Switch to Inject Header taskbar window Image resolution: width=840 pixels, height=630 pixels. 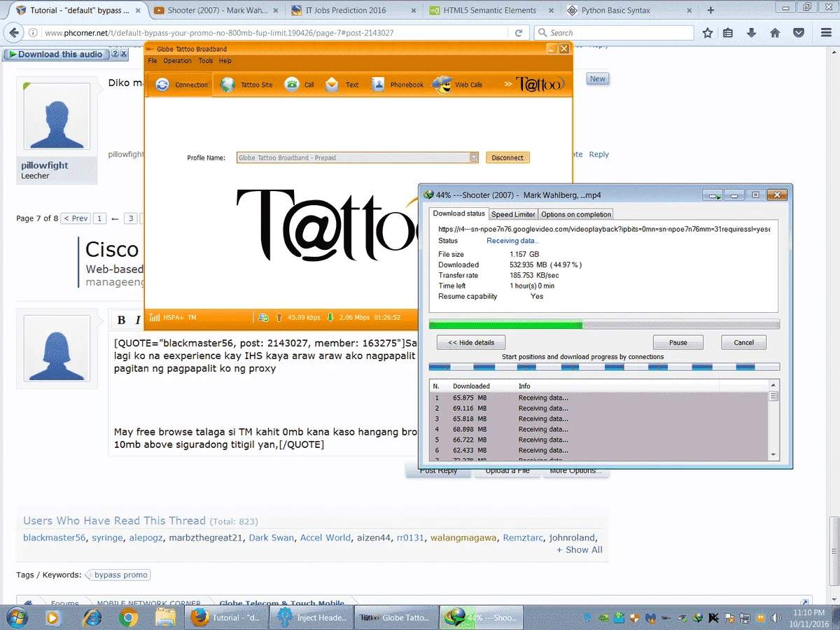click(x=313, y=617)
